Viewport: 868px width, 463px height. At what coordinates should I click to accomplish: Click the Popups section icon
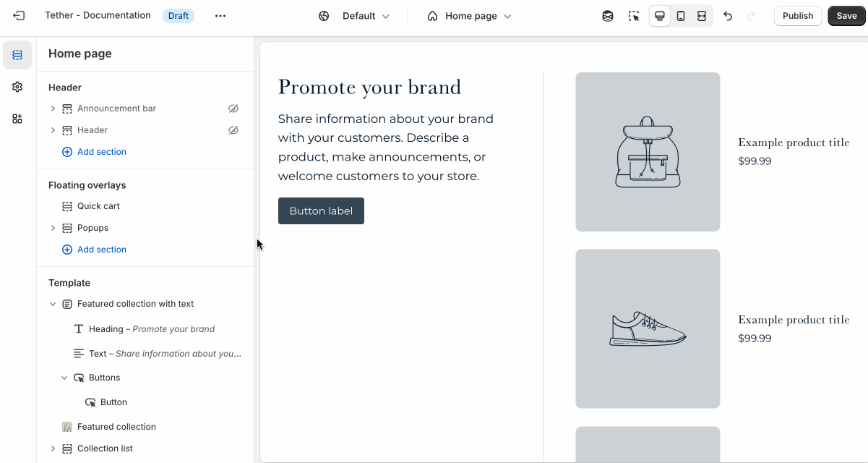[x=67, y=228]
